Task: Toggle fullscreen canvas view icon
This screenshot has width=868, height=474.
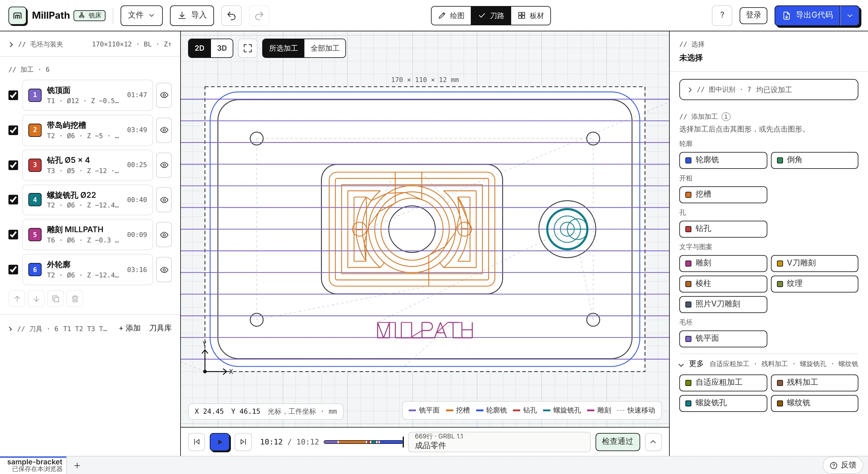Action: 248,48
